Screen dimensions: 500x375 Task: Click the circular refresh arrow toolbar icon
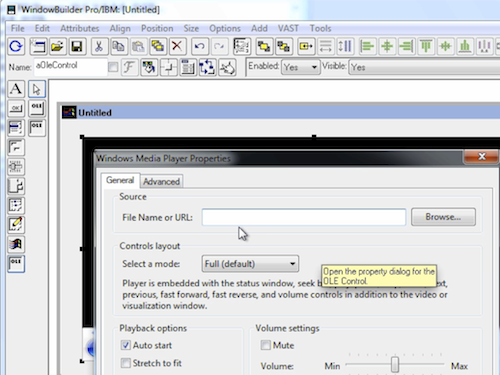(16, 46)
